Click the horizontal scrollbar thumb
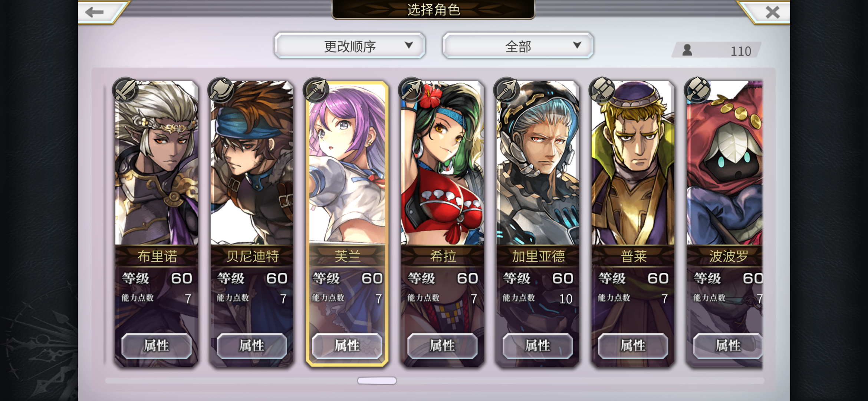868x401 pixels. pyautogui.click(x=377, y=381)
